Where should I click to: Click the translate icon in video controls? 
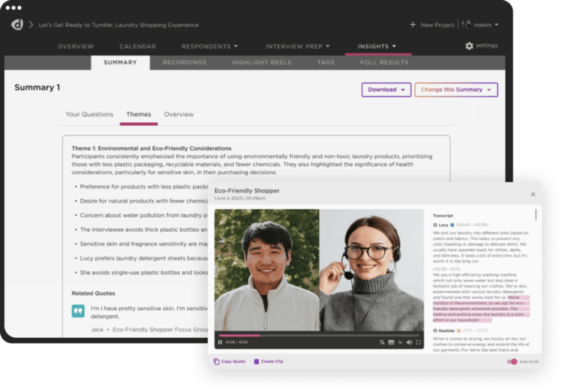click(x=382, y=342)
